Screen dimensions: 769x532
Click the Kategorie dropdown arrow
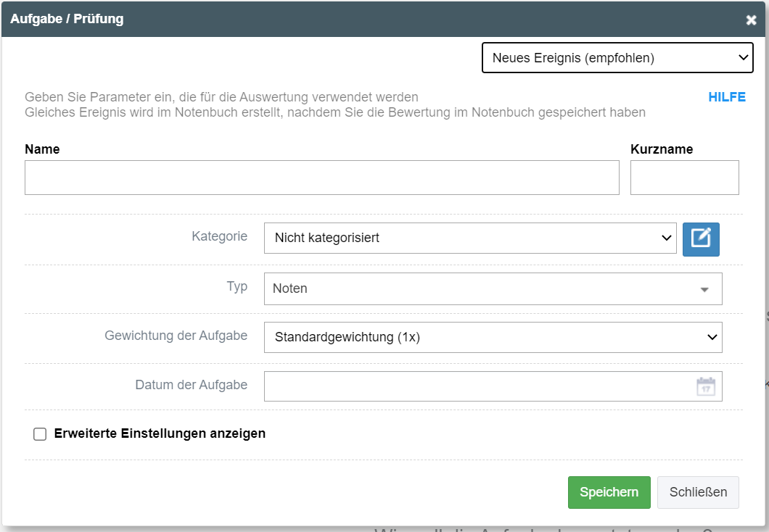tap(667, 238)
